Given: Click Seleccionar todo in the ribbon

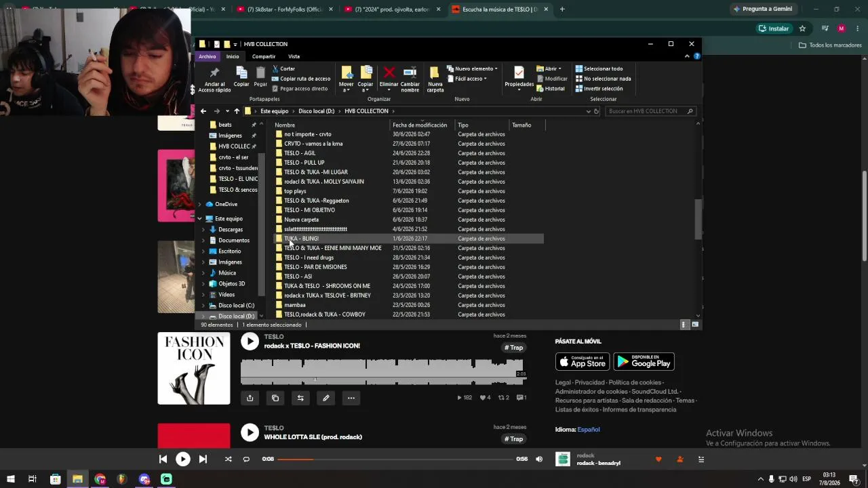Looking at the screenshot, I should tap(599, 68).
